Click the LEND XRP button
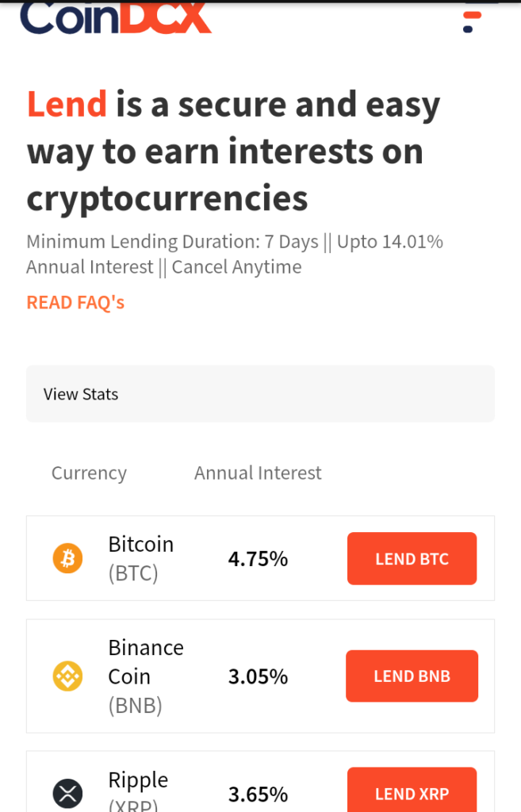 click(412, 790)
